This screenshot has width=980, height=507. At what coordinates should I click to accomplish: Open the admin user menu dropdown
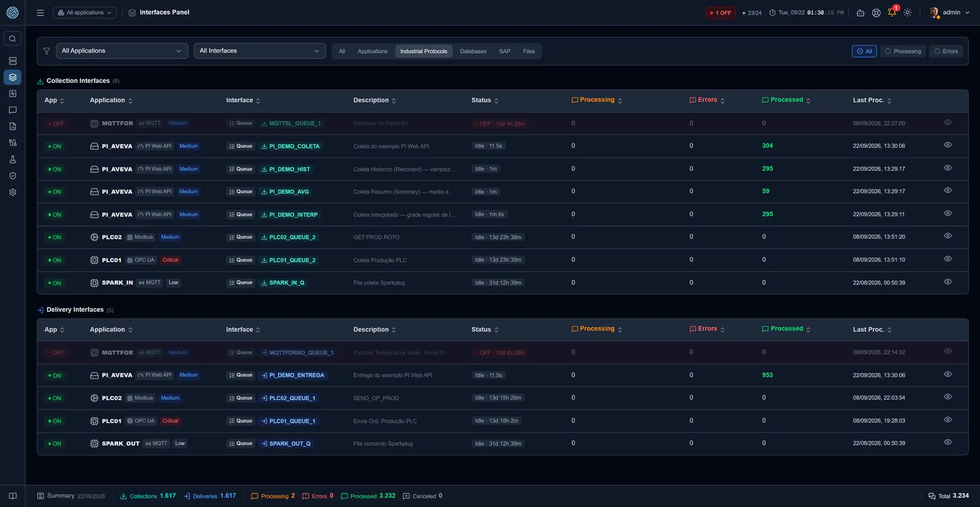click(949, 12)
